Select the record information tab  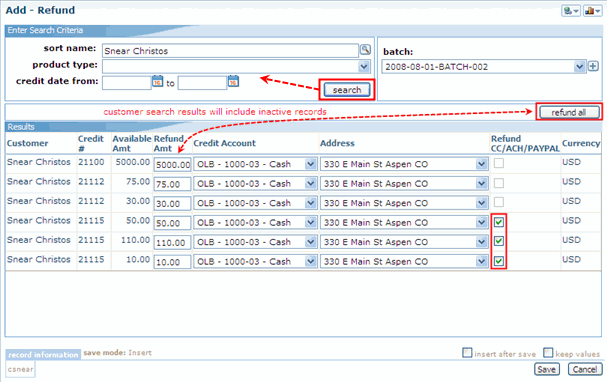point(43,354)
